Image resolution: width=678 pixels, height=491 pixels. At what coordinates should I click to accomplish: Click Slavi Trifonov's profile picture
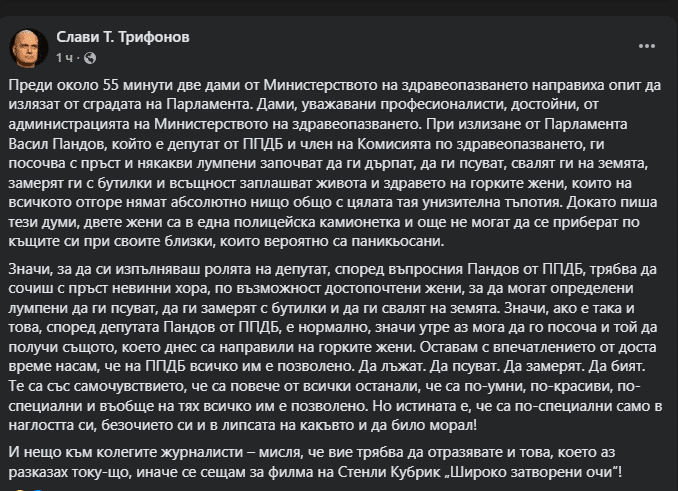pyautogui.click(x=26, y=45)
